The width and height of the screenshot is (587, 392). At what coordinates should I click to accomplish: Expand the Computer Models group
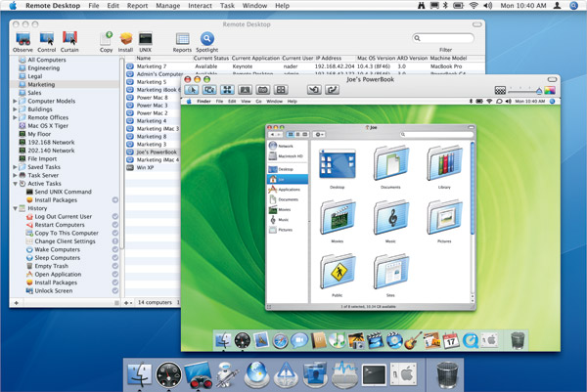point(15,101)
